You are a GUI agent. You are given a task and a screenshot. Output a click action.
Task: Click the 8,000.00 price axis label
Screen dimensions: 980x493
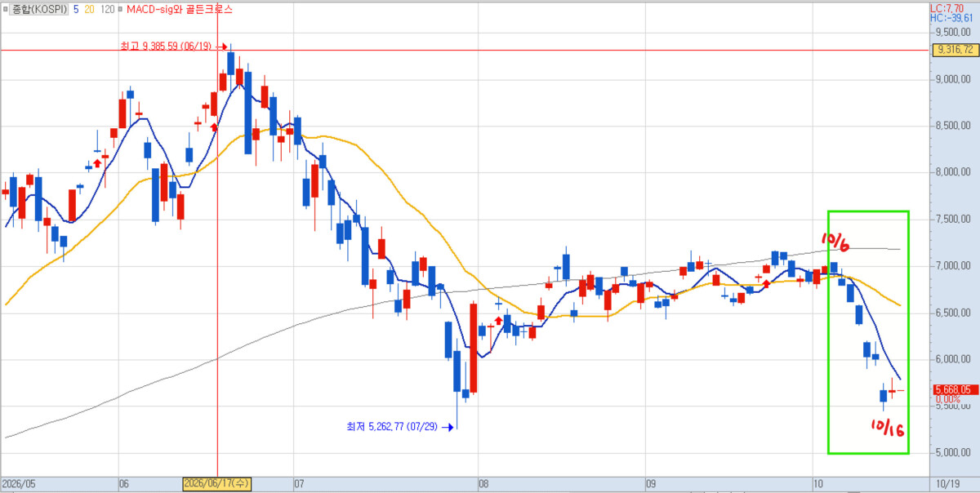953,172
